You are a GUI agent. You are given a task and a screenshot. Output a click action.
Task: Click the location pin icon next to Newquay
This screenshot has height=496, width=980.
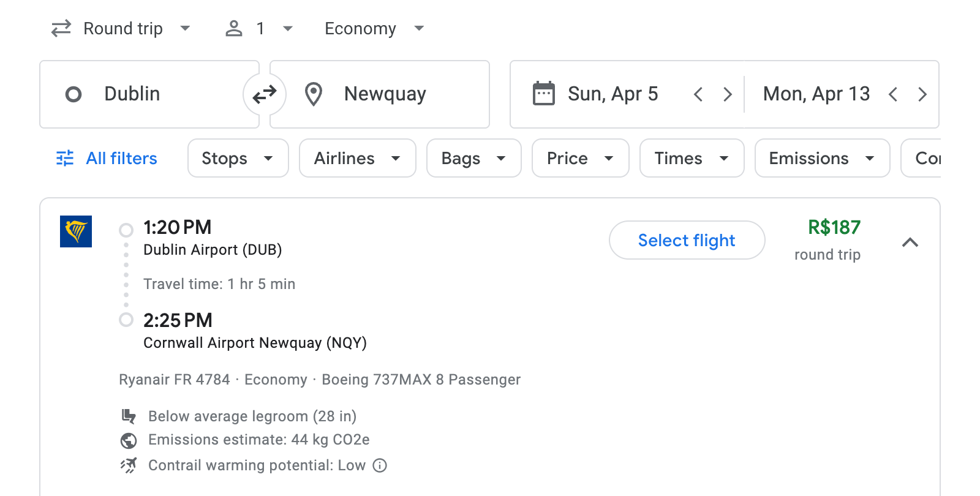314,94
